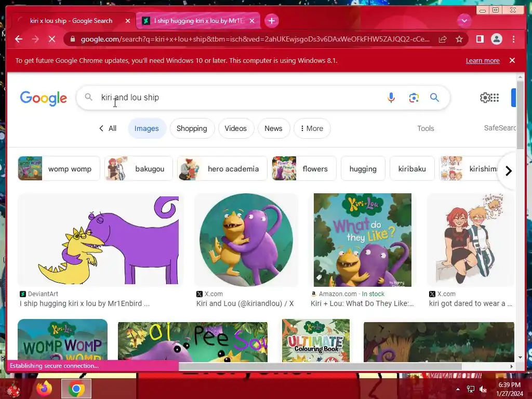532x399 pixels.
Task: Choose the bakugou suggestion chip
Action: point(138,169)
